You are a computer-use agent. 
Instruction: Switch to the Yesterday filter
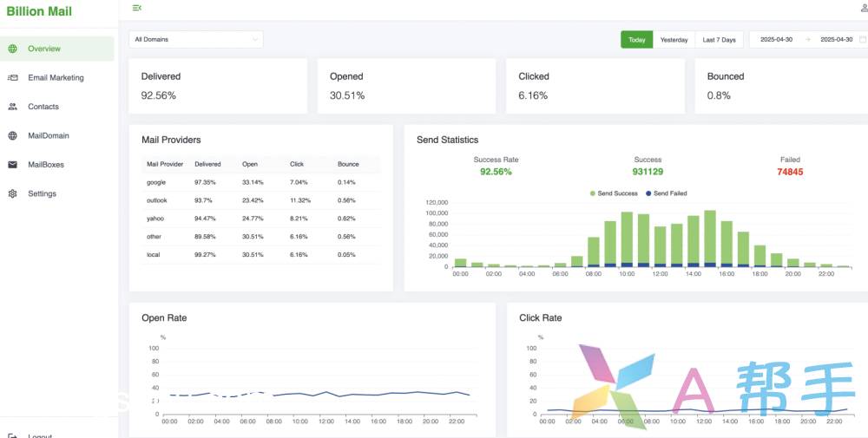674,40
